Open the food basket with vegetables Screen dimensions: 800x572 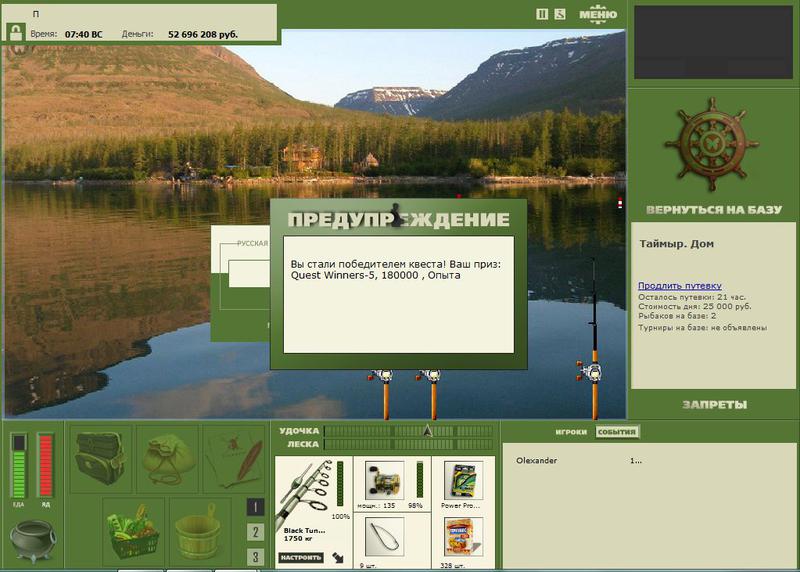coord(133,532)
